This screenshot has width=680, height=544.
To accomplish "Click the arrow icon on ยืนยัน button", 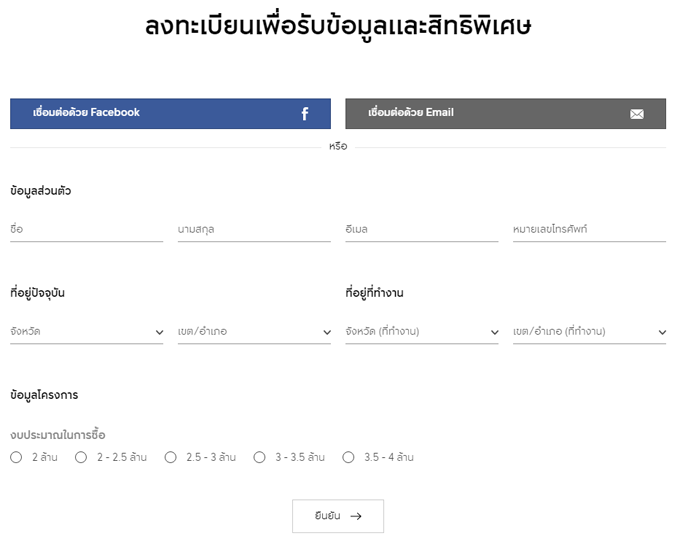I will 356,516.
